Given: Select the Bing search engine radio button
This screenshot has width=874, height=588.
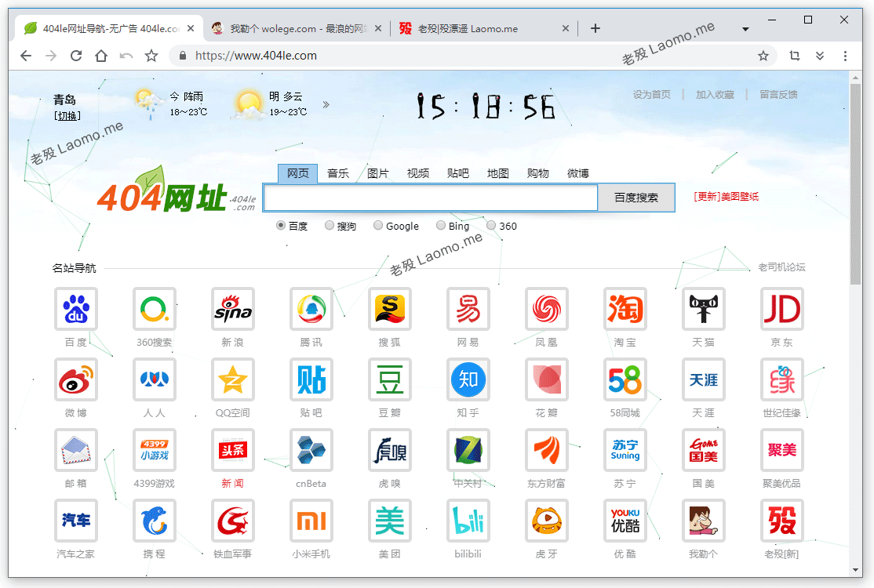Looking at the screenshot, I should click(x=441, y=226).
